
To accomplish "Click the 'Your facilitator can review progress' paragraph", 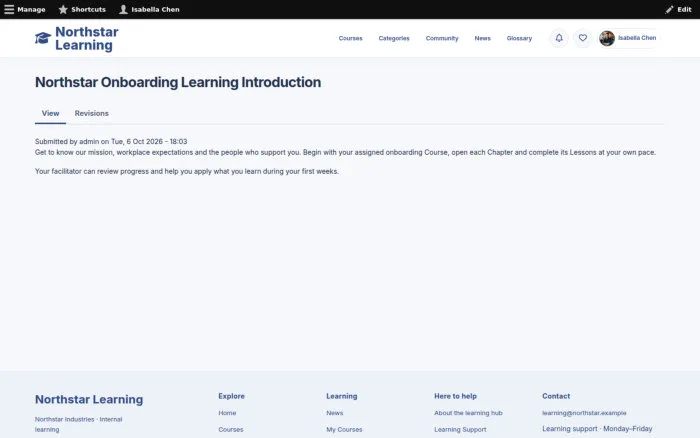I will 187,171.
